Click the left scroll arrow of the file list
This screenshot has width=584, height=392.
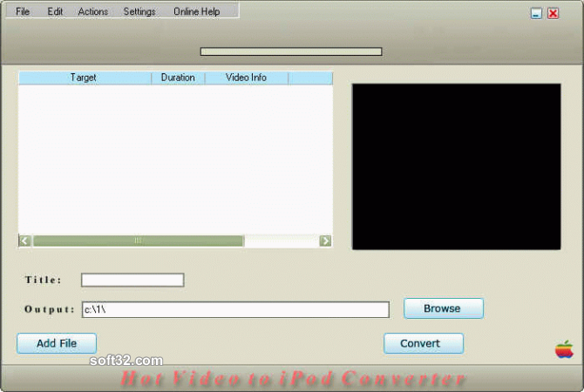point(24,240)
